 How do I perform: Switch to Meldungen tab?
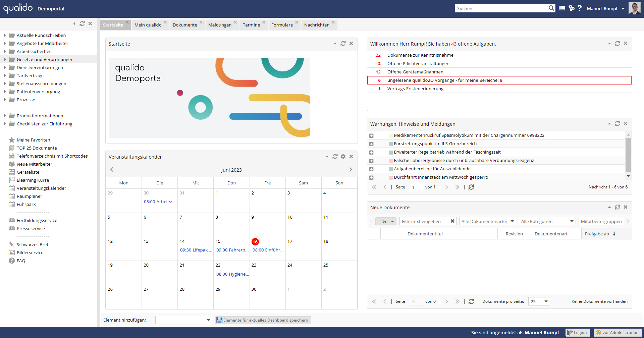tap(220, 25)
